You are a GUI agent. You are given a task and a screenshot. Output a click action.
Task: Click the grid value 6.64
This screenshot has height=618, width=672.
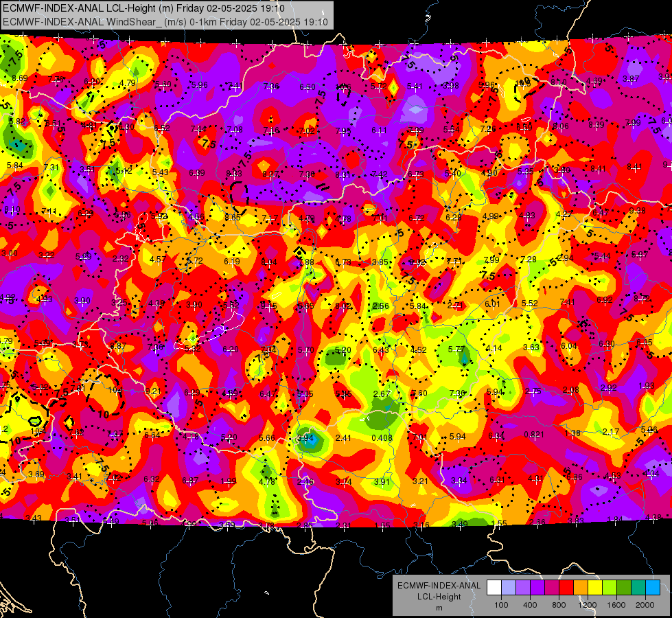point(152,435)
